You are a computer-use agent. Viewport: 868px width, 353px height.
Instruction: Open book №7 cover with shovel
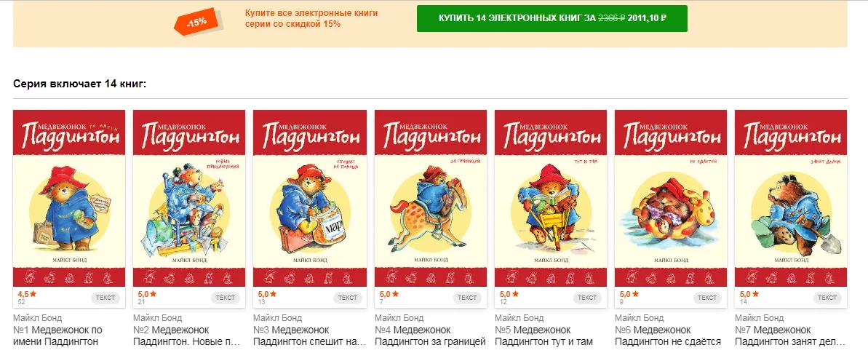tap(790, 198)
